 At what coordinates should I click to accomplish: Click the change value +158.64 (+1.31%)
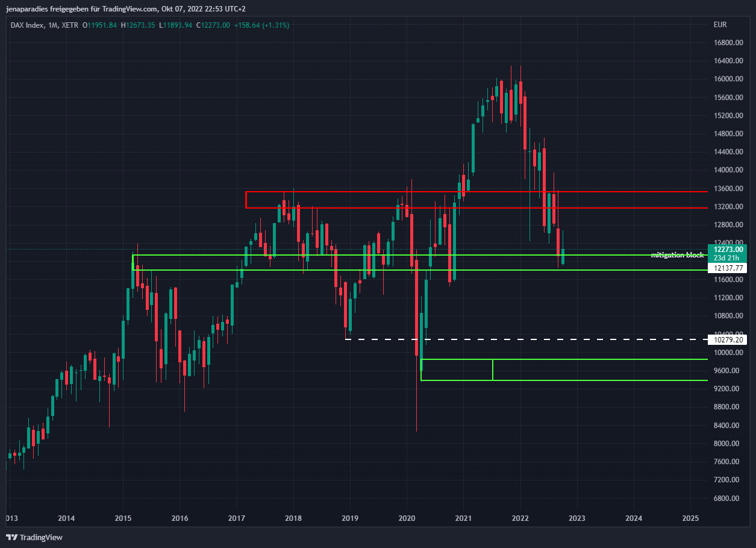pyautogui.click(x=261, y=25)
